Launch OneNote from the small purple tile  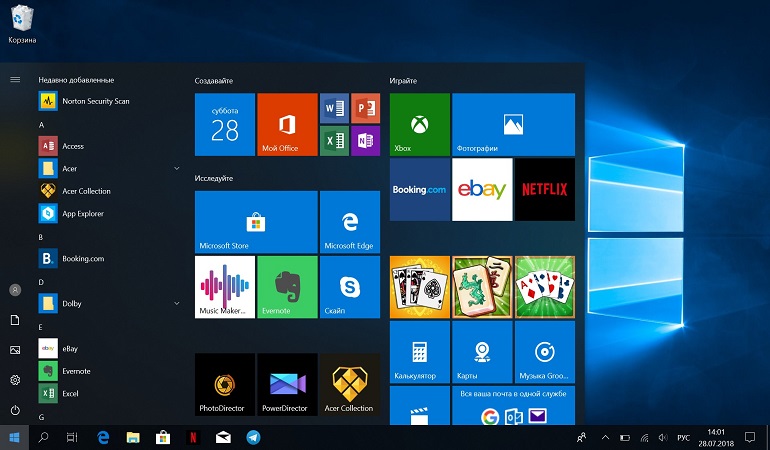tap(365, 141)
